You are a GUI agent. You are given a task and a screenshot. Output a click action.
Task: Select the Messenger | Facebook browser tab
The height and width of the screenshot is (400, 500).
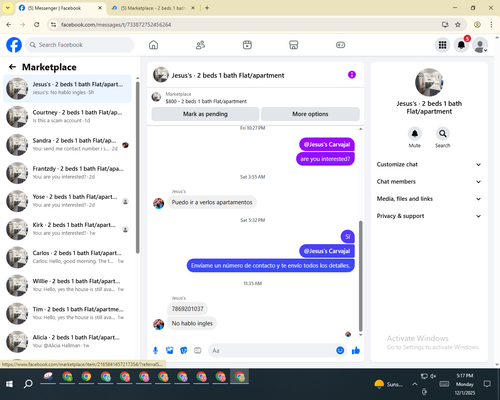[x=61, y=8]
